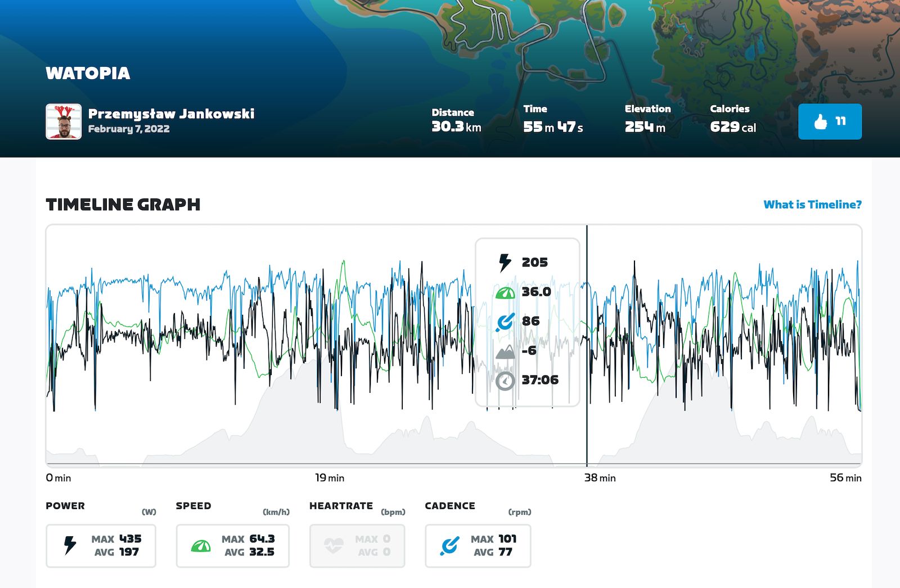Image resolution: width=900 pixels, height=588 pixels.
Task: Toggle the Speed MAX 64.3 graph card
Action: tap(232, 546)
